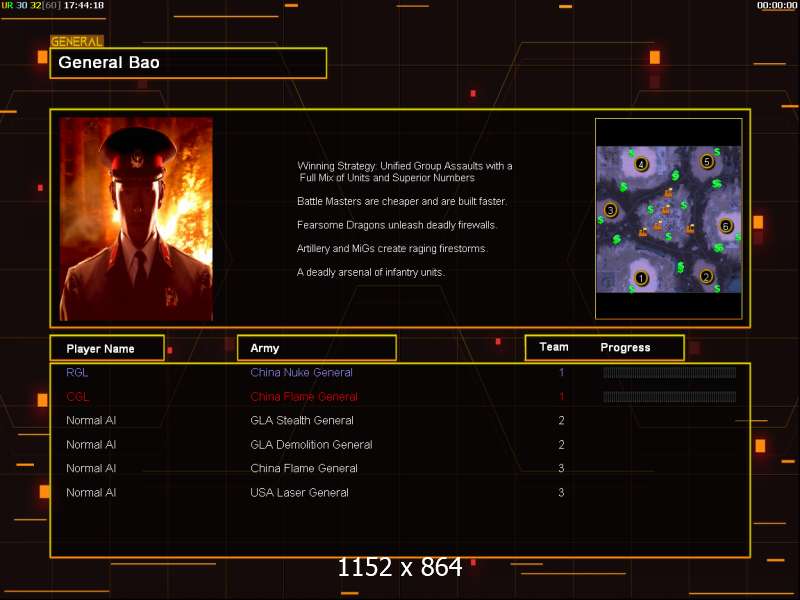Click the GLA Stealth General army entry
This screenshot has height=600, width=800.
(302, 420)
